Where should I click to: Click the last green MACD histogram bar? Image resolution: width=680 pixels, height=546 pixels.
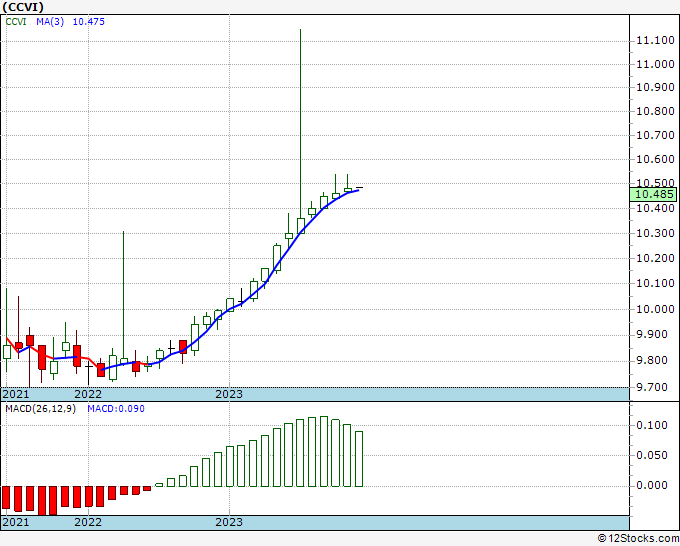coord(359,459)
